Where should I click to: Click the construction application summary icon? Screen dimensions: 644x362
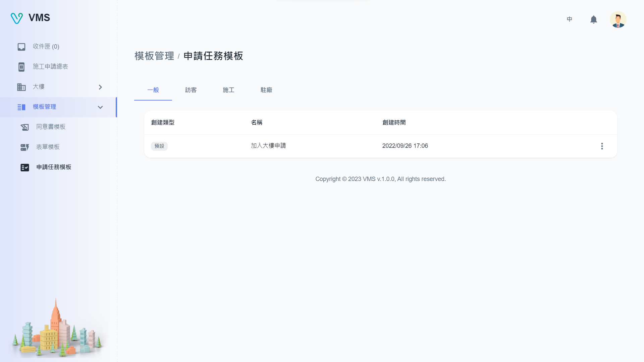[x=21, y=67]
